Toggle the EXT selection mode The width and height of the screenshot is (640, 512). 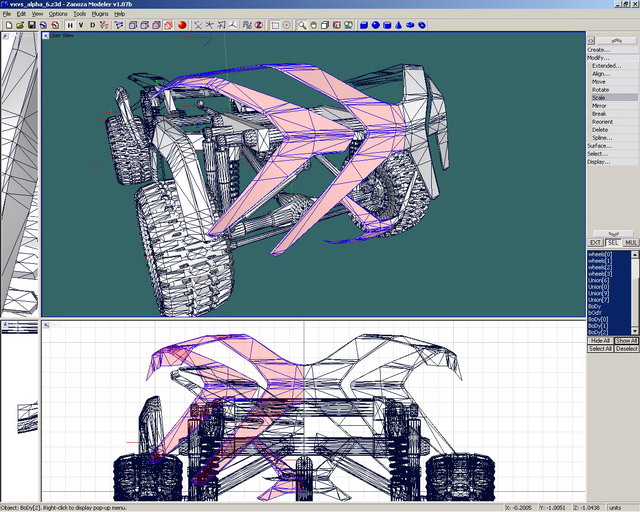(x=595, y=243)
